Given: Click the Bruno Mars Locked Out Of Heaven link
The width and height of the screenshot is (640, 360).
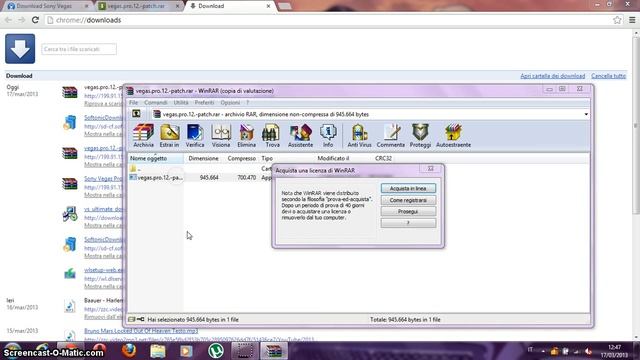Looking at the screenshot, I should point(141,331).
